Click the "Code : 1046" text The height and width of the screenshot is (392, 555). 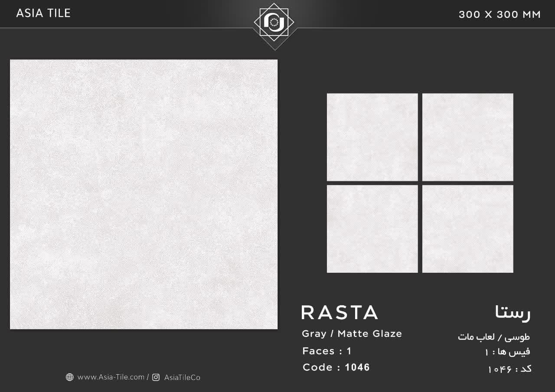pos(336,367)
